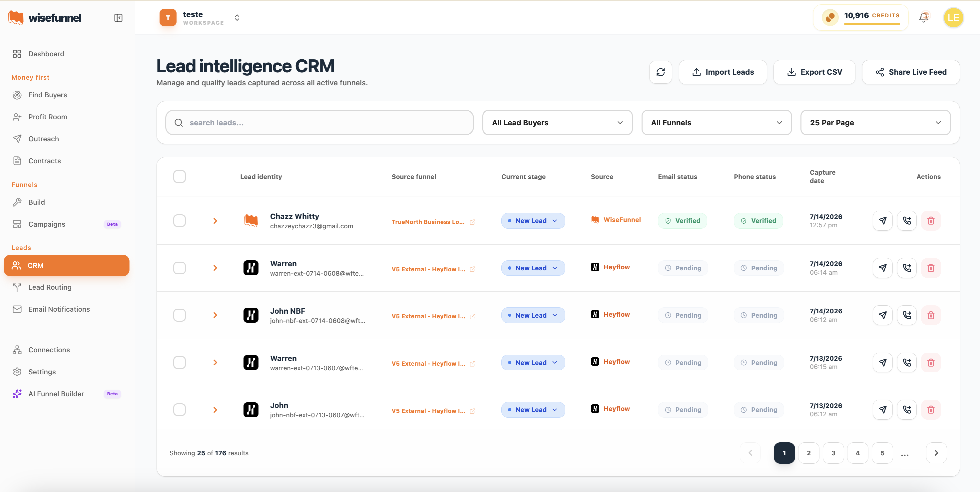Open the LE user avatar
The width and height of the screenshot is (980, 492).
[953, 18]
